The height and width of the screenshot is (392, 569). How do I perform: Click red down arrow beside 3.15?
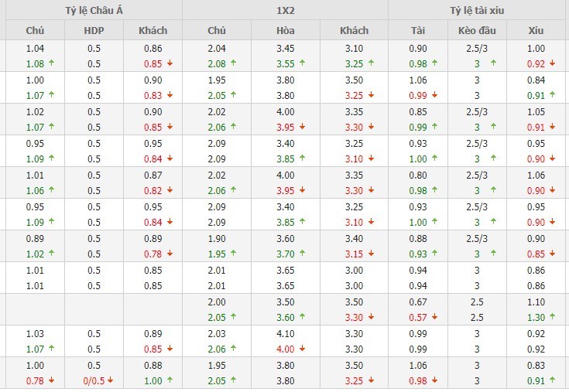[371, 252]
